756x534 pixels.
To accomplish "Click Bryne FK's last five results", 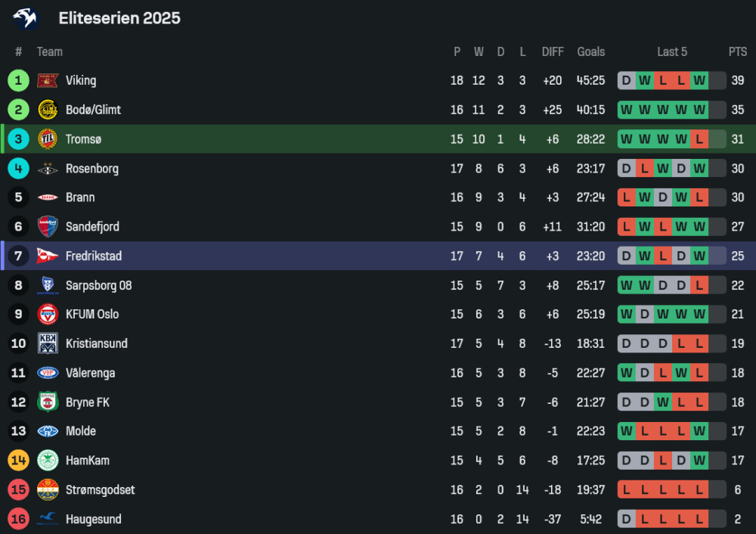I will pos(663,402).
